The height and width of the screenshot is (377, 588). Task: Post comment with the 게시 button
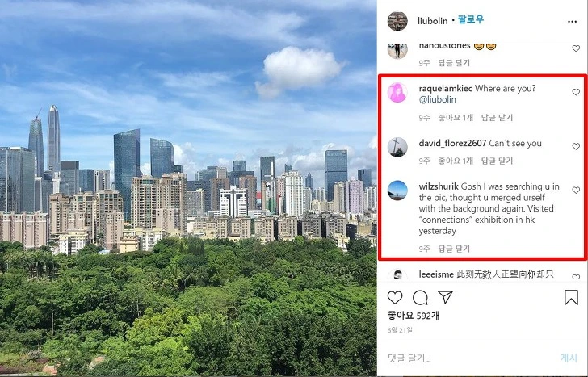click(569, 358)
